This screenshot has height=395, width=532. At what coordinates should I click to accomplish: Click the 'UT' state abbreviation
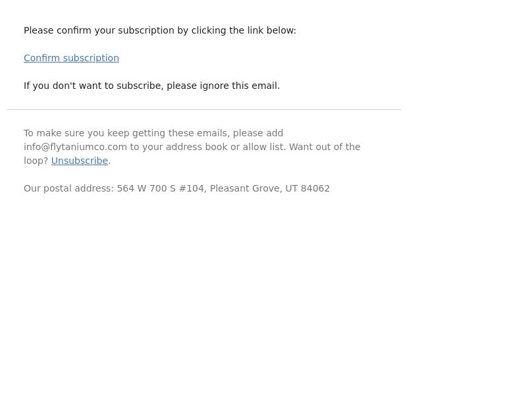292,188
